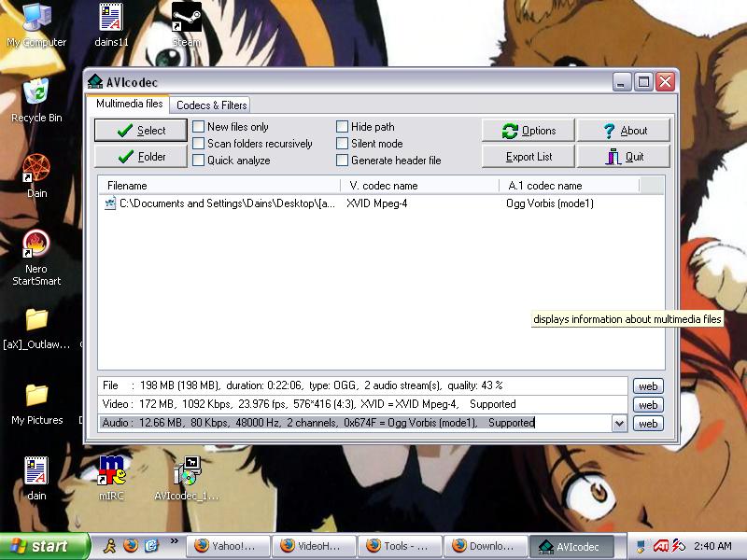Click the Ogg Vorbis (mode1) cell
Screen dimensions: 747x560
[550, 203]
